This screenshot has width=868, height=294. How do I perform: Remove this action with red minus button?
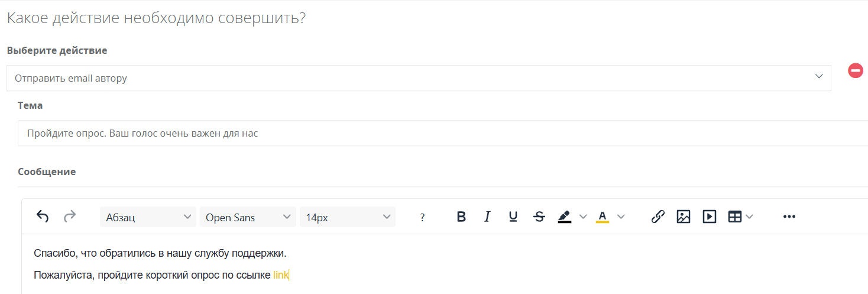pyautogui.click(x=856, y=71)
